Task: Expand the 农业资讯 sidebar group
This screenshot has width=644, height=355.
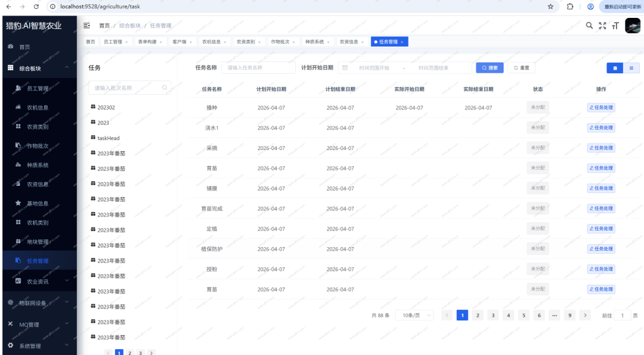Action: (39, 282)
